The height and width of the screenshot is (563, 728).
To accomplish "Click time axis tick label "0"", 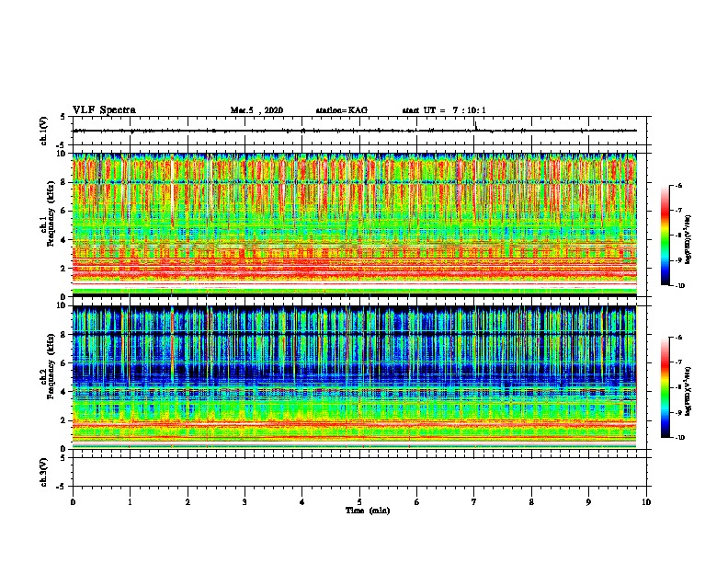I will [73, 502].
